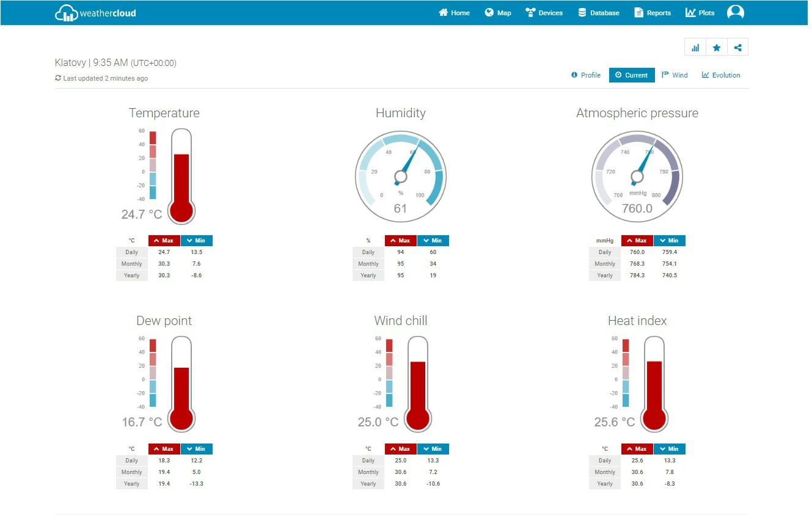The image size is (812, 515).
Task: Switch to the Wind tab
Action: point(675,75)
